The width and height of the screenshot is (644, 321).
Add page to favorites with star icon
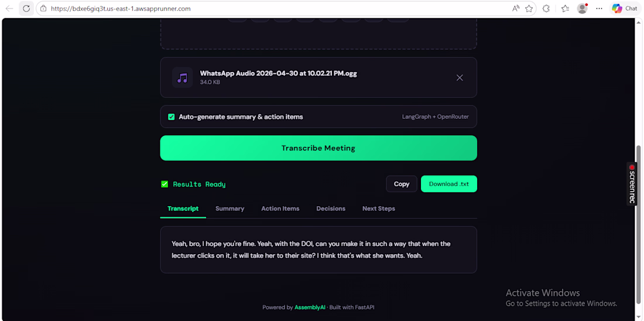point(529,8)
